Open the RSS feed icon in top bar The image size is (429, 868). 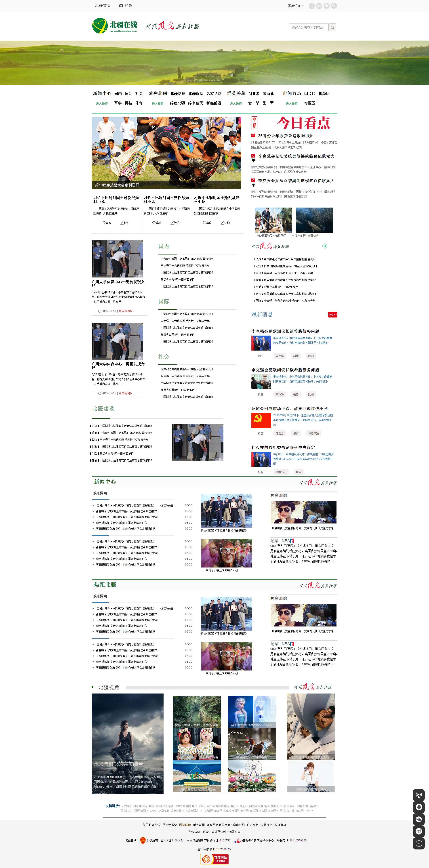334,6
